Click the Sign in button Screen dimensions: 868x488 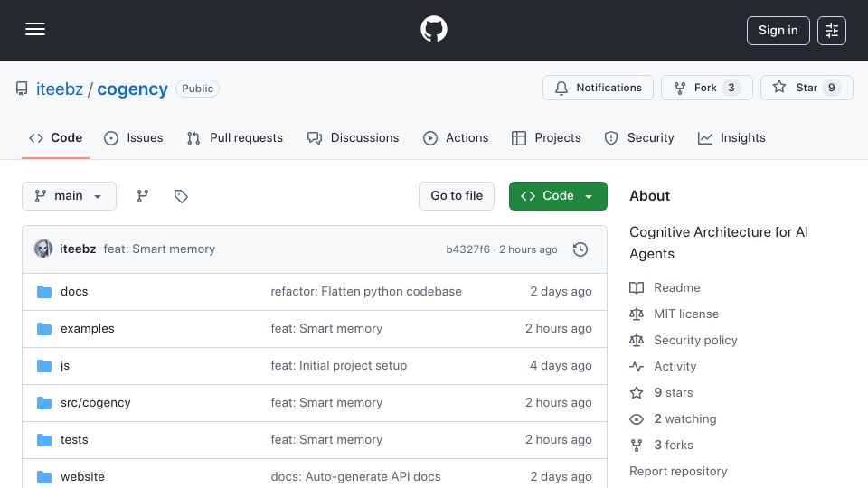click(778, 31)
